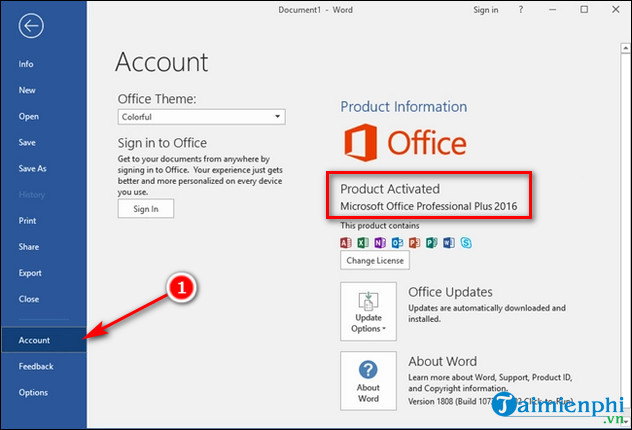This screenshot has width=632, height=430.
Task: Click Sign in on the title bar
Action: click(486, 10)
